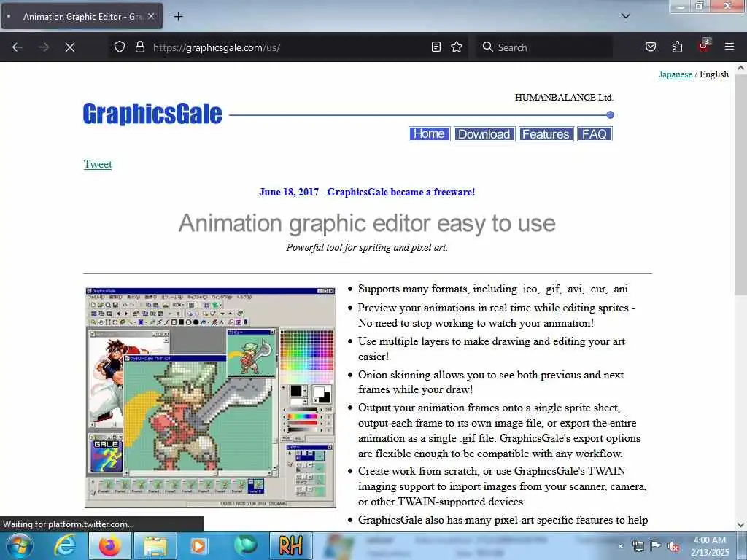This screenshot has width=747, height=560.
Task: Click the GraphicsGale application screenshot image
Action: tap(211, 397)
